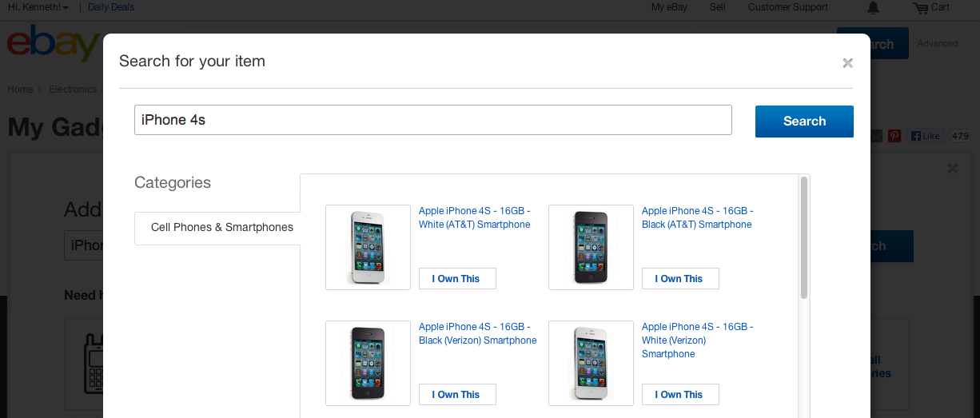Click I Own This for White AT&T iPhone
The width and height of the screenshot is (980, 418).
[457, 279]
